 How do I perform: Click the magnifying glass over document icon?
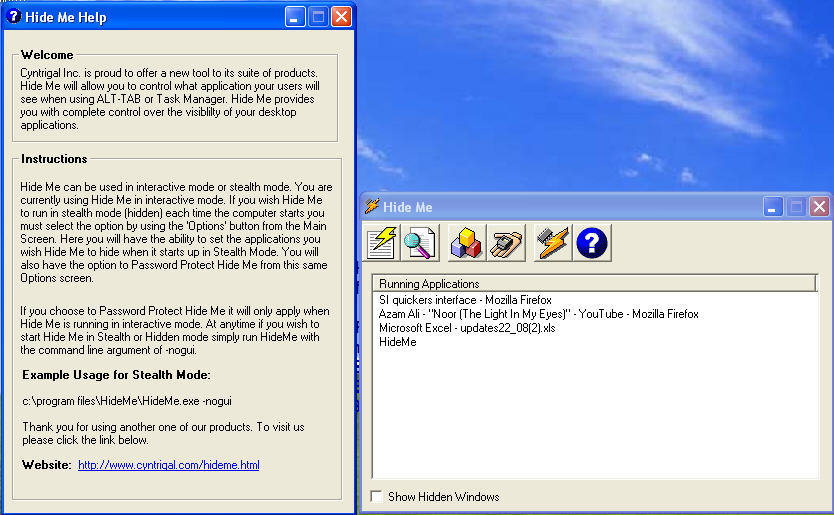click(420, 243)
